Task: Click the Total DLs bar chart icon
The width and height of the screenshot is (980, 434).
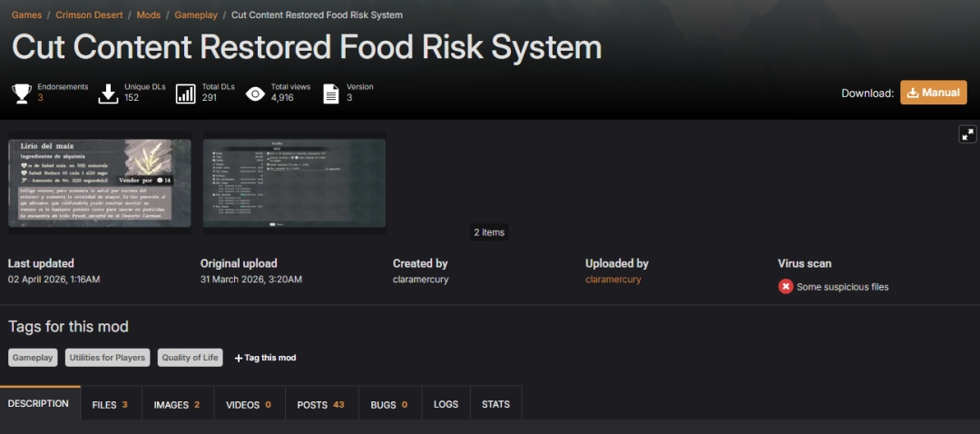Action: [x=185, y=94]
